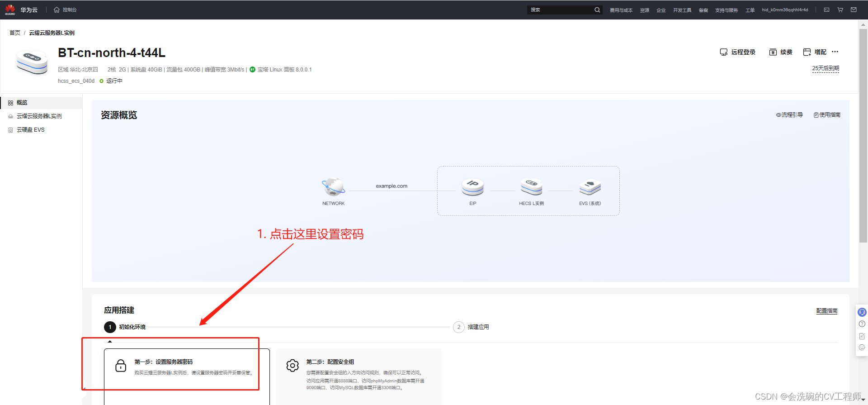
Task: Select step 1 初始化环境
Action: (125, 327)
